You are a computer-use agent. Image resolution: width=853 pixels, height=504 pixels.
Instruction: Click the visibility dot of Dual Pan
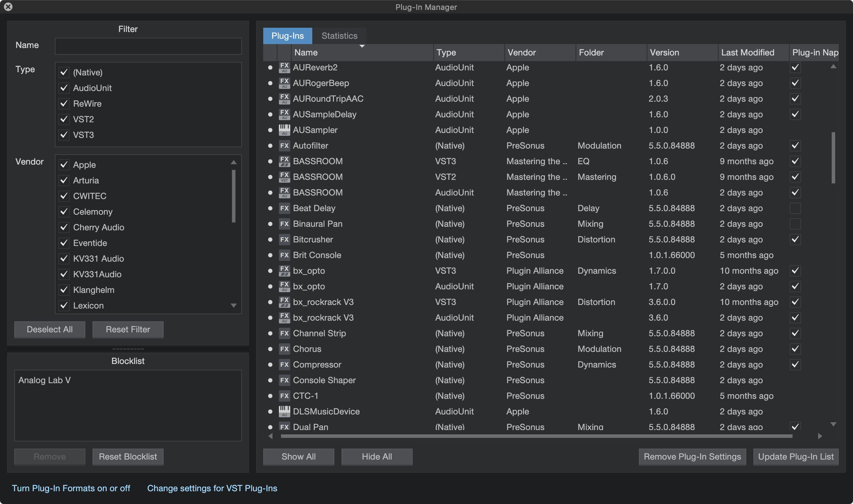[270, 427]
